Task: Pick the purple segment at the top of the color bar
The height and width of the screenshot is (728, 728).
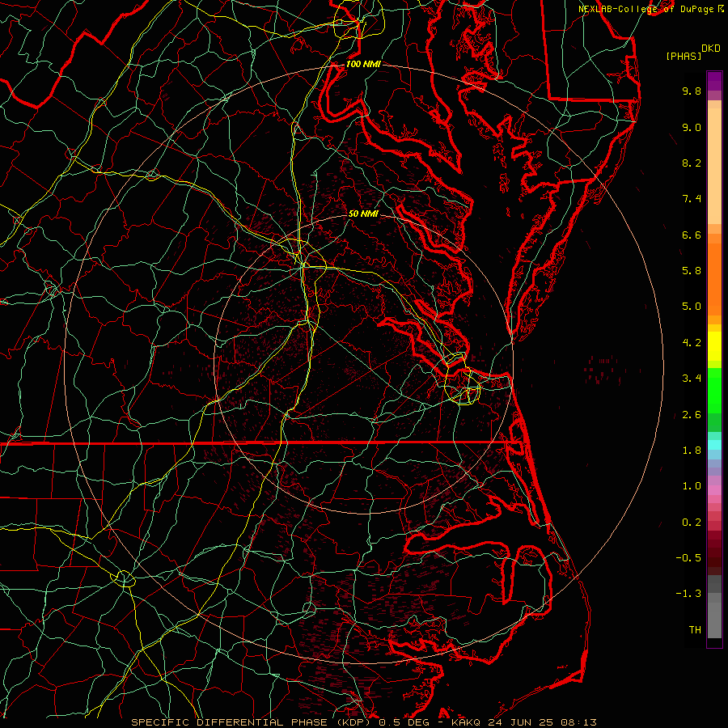Action: tap(714, 81)
